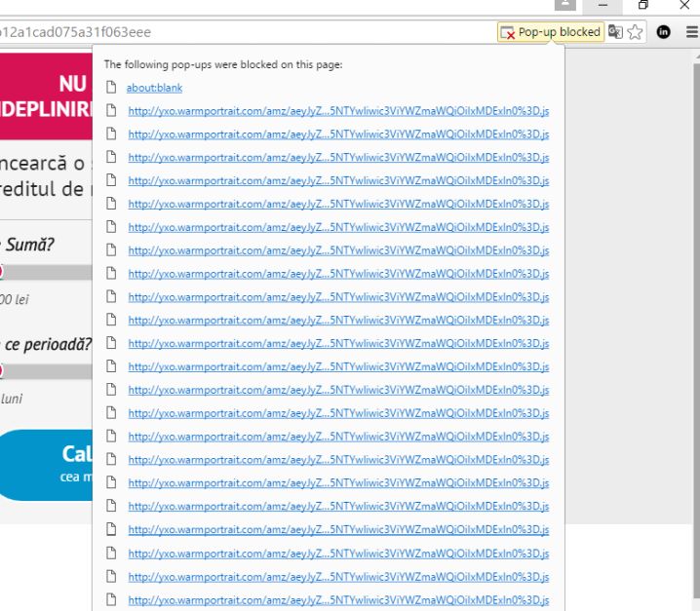700x611 pixels.
Task: Click the blue 'Cal' calculate button
Action: point(47,465)
